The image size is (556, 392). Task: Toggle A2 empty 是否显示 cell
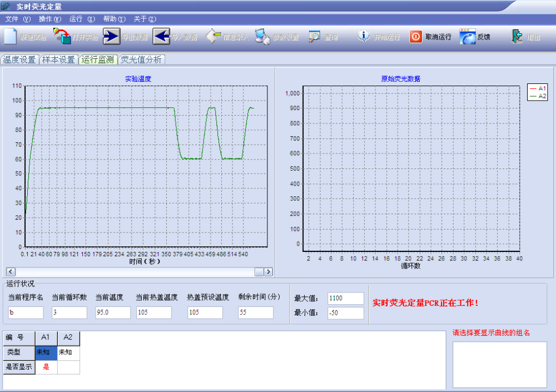point(68,367)
